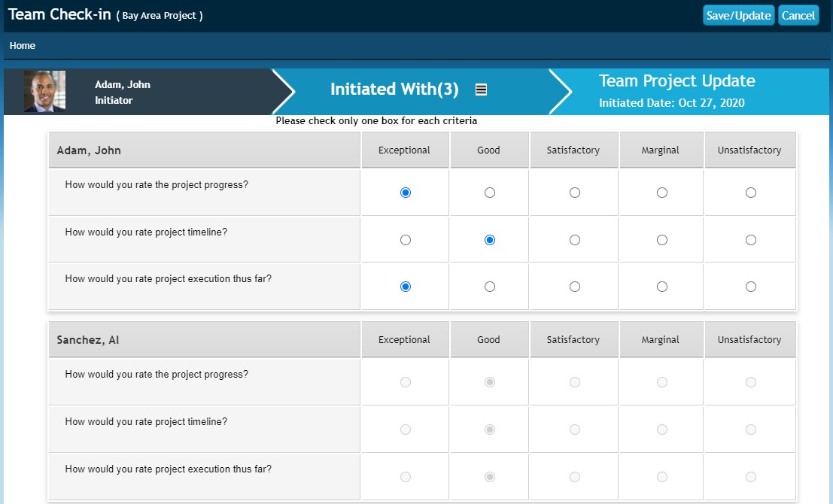Image resolution: width=833 pixels, height=504 pixels.
Task: Rate Adam's project progress as Good
Action: pyautogui.click(x=490, y=193)
